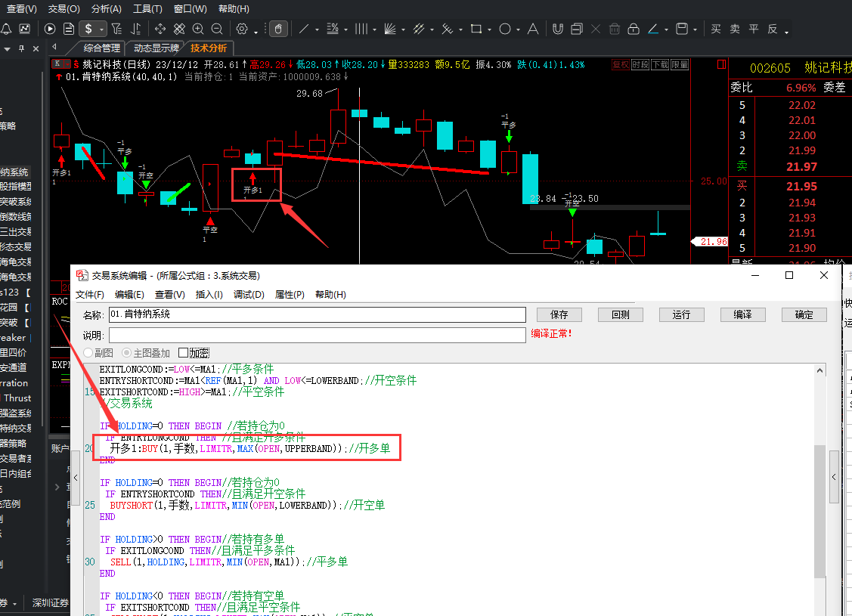Click the stacked copy windows icon in toolbar
Screen dimensions: 852x616
click(x=577, y=29)
